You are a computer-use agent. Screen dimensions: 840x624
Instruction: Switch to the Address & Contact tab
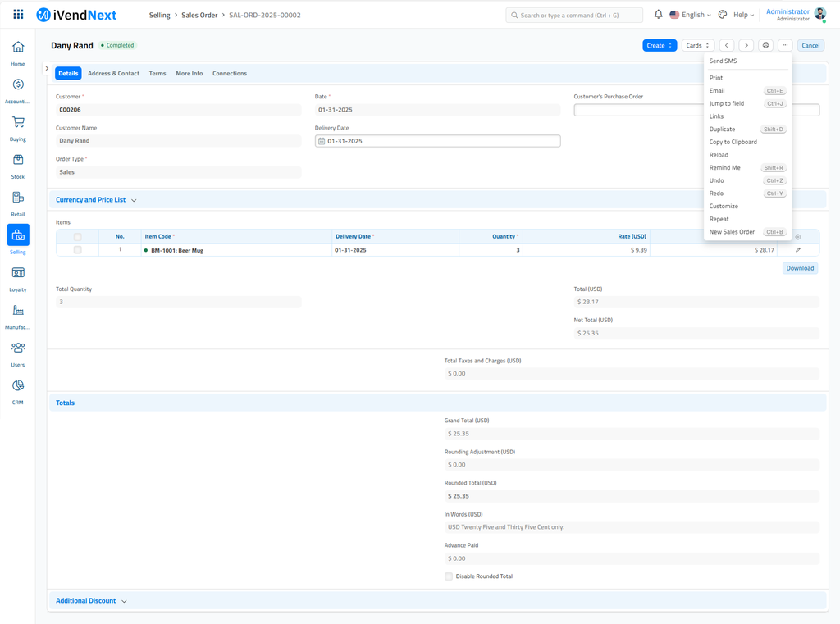pos(113,74)
